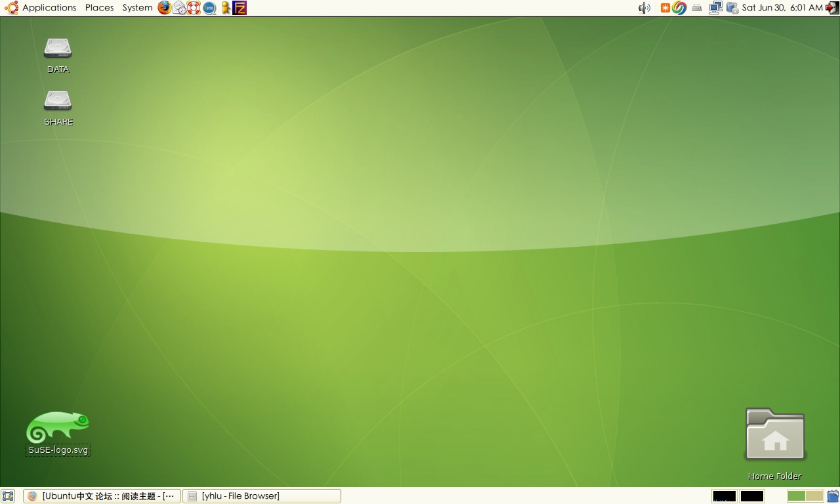Image resolution: width=840 pixels, height=504 pixels.
Task: Open the Places menu
Action: 99,8
